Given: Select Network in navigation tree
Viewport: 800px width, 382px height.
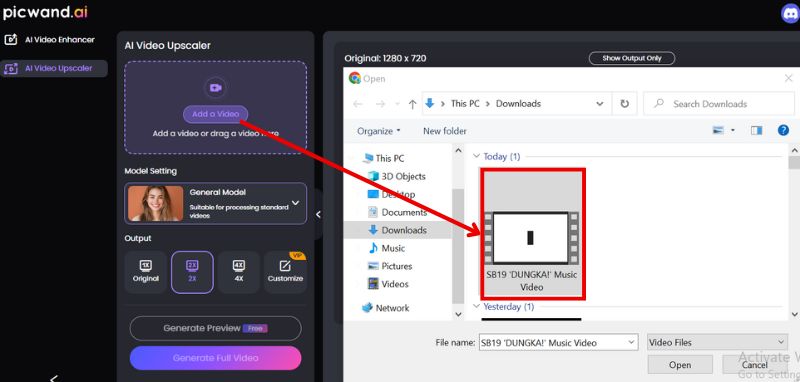Looking at the screenshot, I should click(386, 308).
